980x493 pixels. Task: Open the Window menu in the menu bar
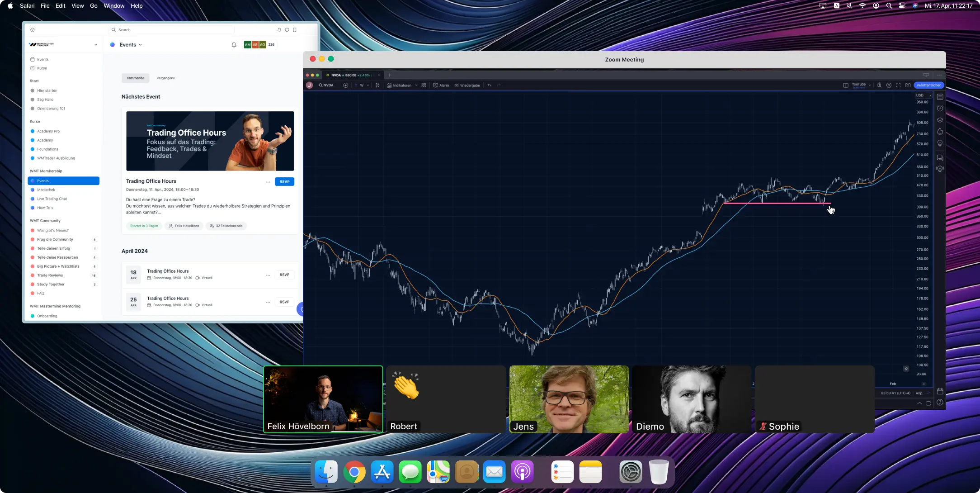pos(114,6)
